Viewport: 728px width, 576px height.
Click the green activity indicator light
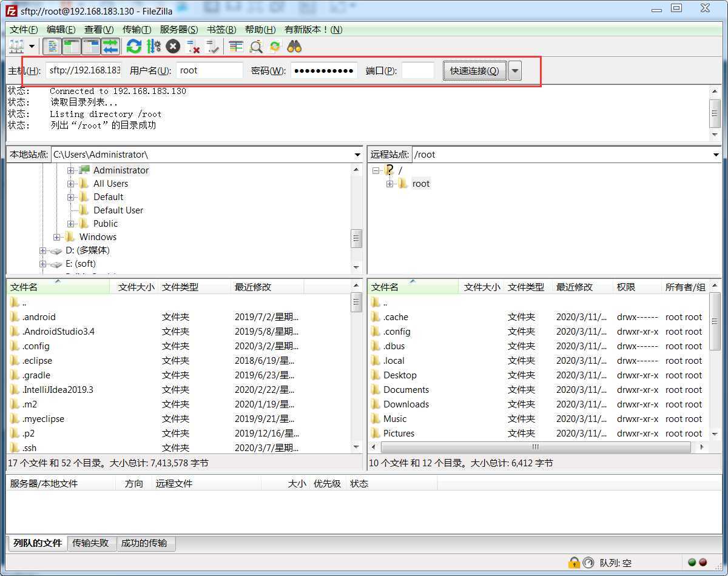(692, 563)
